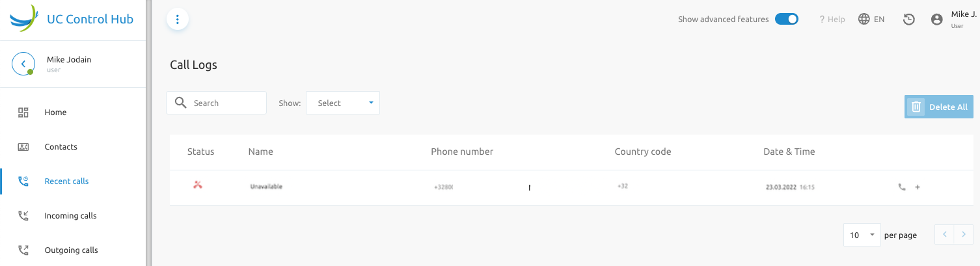This screenshot has height=266, width=980.
Task: Click the Delete All button
Action: click(x=939, y=107)
